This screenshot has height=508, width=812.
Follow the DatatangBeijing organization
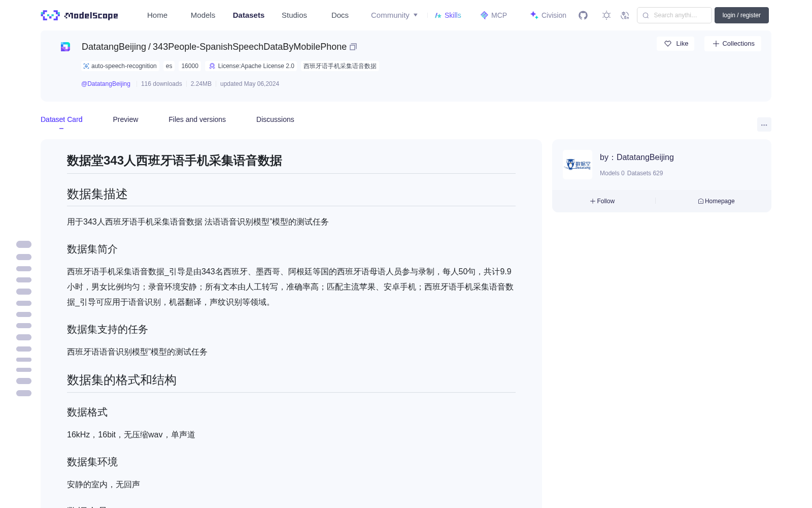(602, 201)
